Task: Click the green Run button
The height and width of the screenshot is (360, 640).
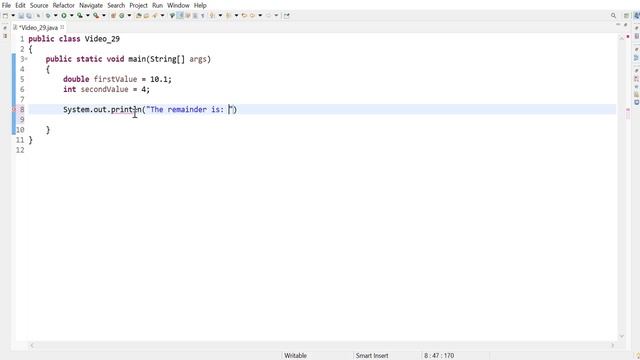Action: pyautogui.click(x=64, y=16)
